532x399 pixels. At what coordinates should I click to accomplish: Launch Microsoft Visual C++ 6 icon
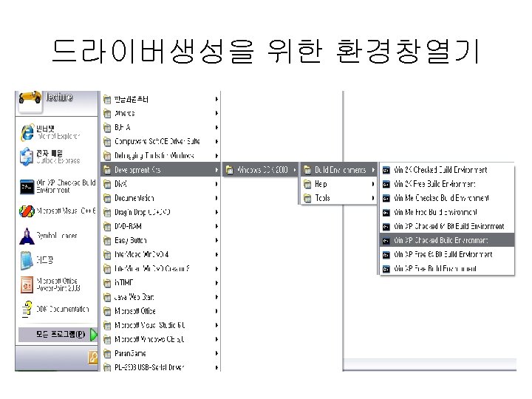point(27,211)
